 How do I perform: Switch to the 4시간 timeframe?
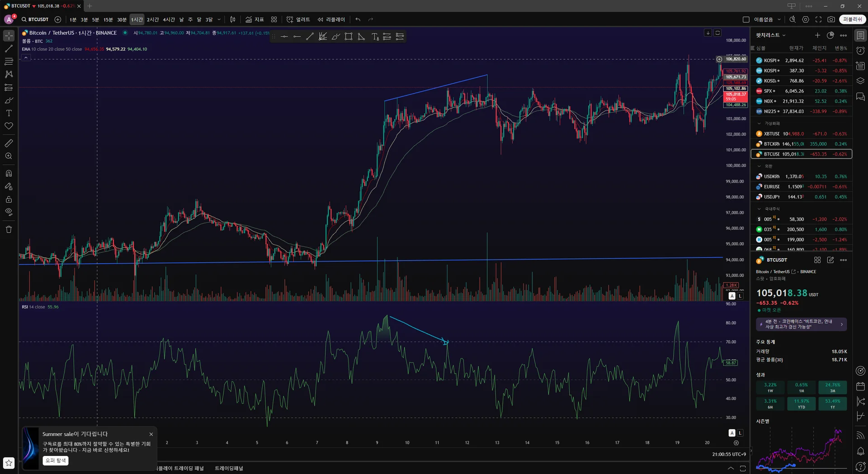click(169, 19)
